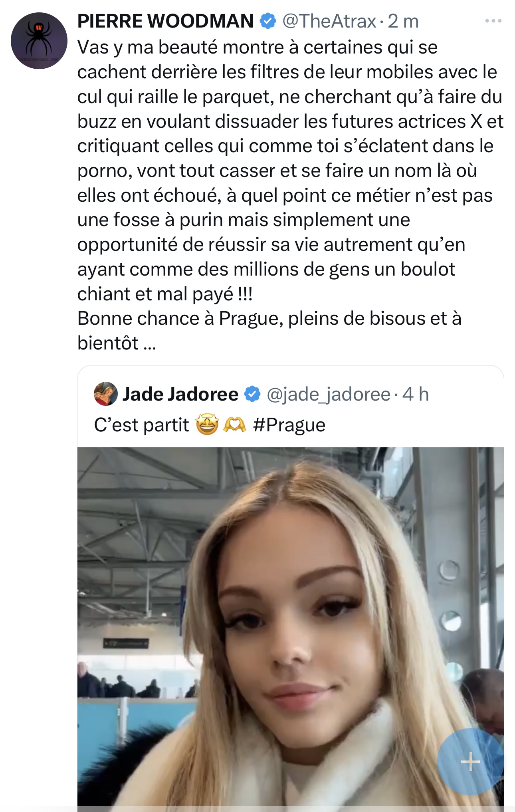Click the '4 h' quoted tweet timestamp
The image size is (515, 812).
pos(415,394)
